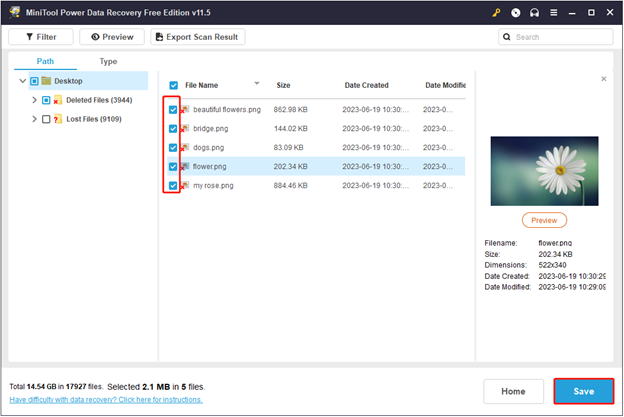Click the Lost Files folder icon
The height and width of the screenshot is (417, 624).
click(x=58, y=119)
